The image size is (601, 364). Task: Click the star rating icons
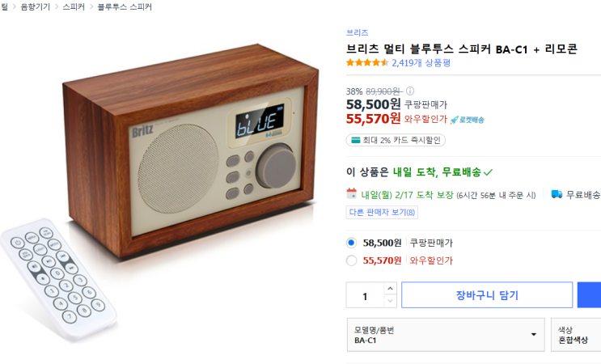pos(367,62)
